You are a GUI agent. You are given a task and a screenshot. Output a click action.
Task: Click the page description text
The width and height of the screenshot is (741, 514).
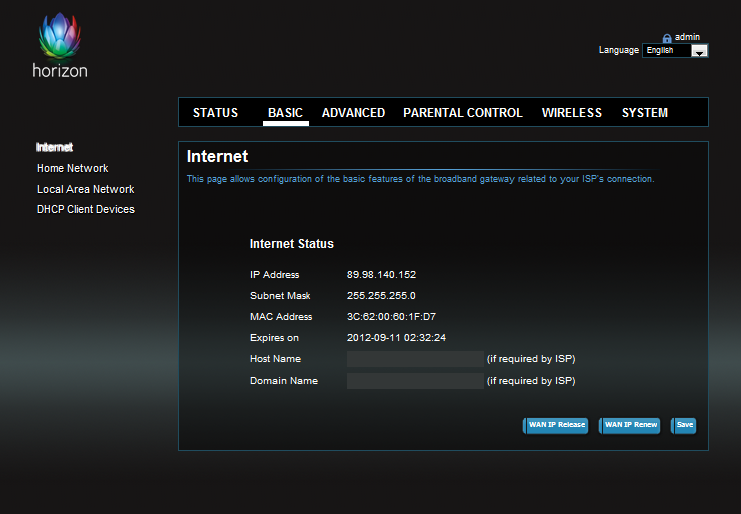(421, 179)
